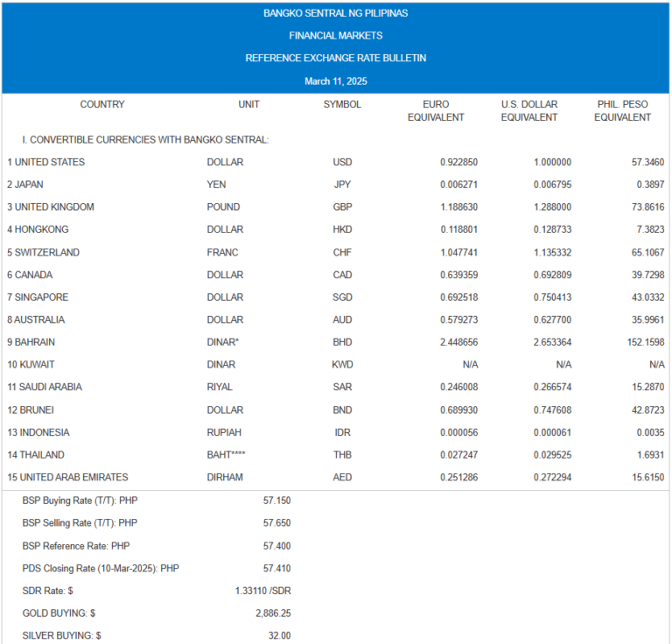Click the BAHRAIN DINAR* unit cell
Screen dimensions: 672x644
(x=224, y=342)
